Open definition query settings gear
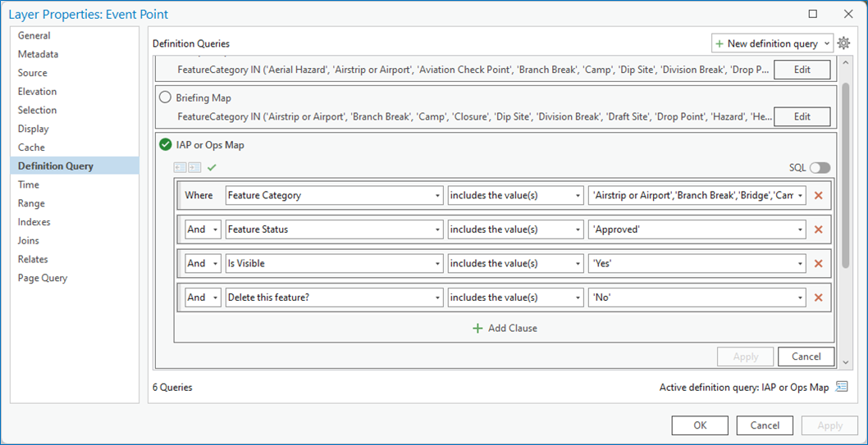The width and height of the screenshot is (868, 445). (843, 43)
